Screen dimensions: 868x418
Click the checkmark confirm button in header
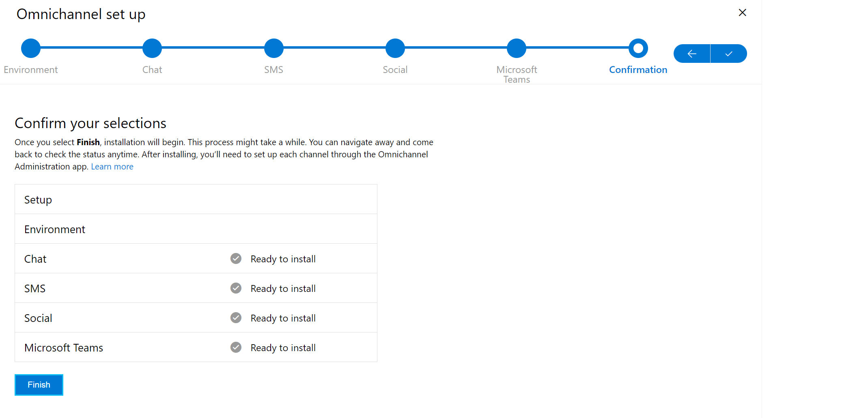coord(729,54)
